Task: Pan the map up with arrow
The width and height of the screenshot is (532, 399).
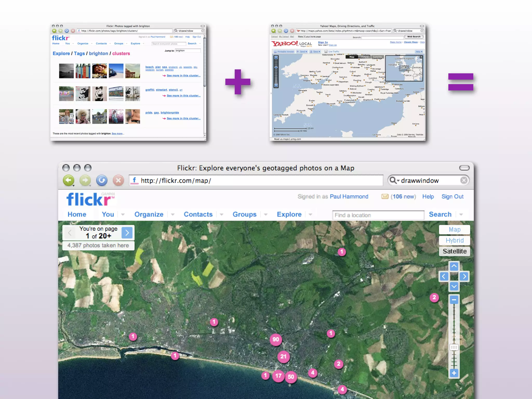Action: tap(454, 266)
